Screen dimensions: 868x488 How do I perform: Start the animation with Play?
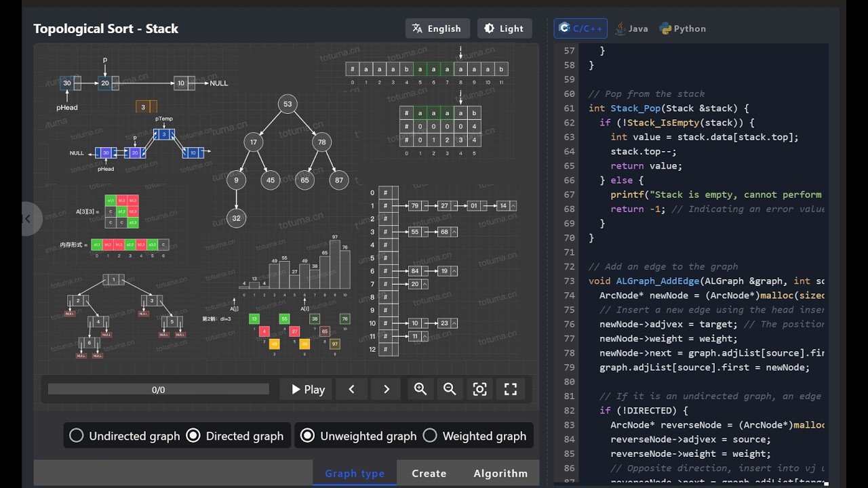coord(308,389)
